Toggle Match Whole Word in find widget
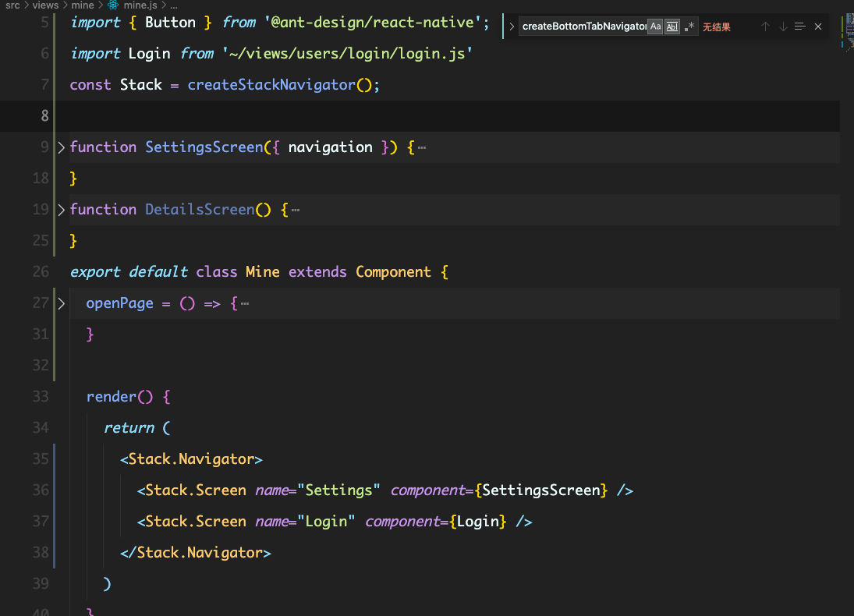The image size is (854, 616). 672,27
